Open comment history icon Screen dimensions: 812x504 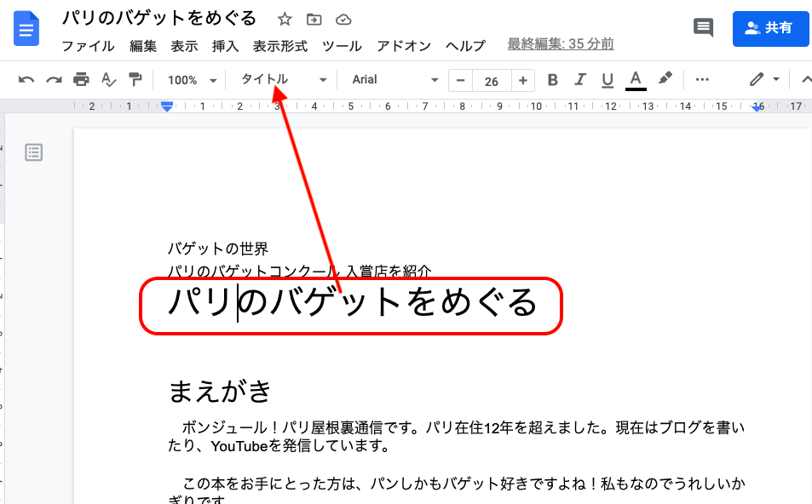tap(703, 27)
